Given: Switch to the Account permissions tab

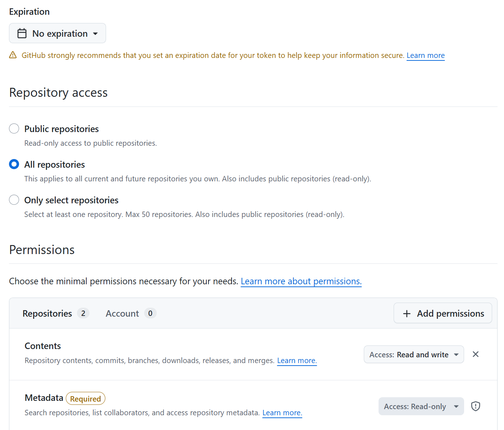Looking at the screenshot, I should coord(122,314).
